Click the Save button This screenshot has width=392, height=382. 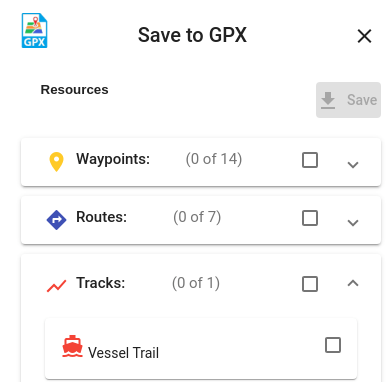(348, 100)
